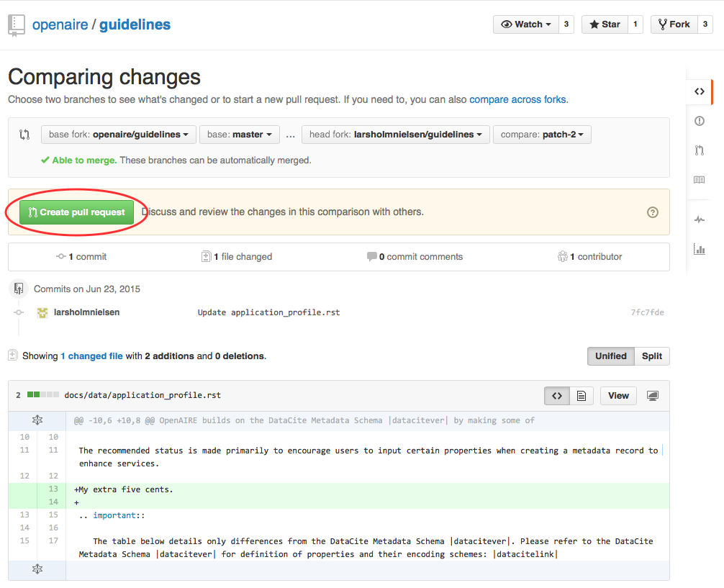Open the guidelines repository link
Viewport: 724px width, 588px height.
click(135, 24)
